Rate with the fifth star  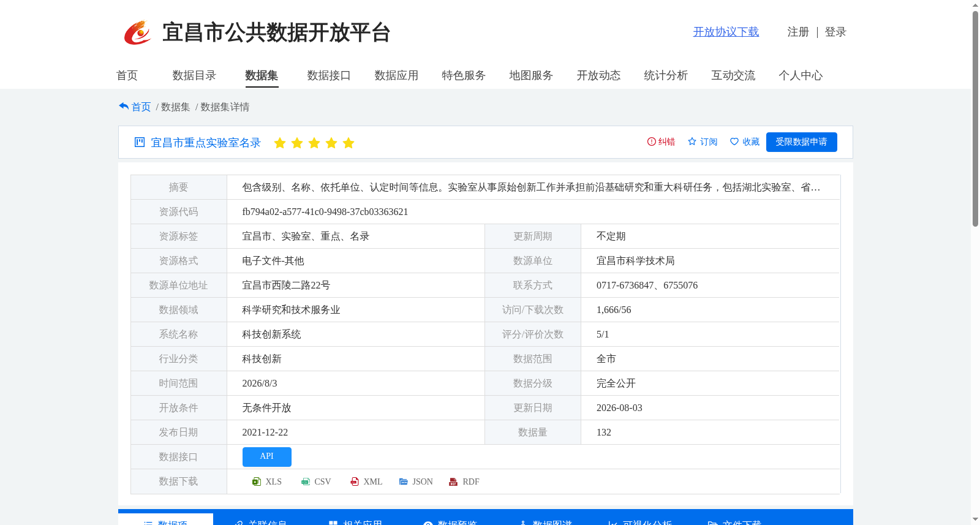349,143
